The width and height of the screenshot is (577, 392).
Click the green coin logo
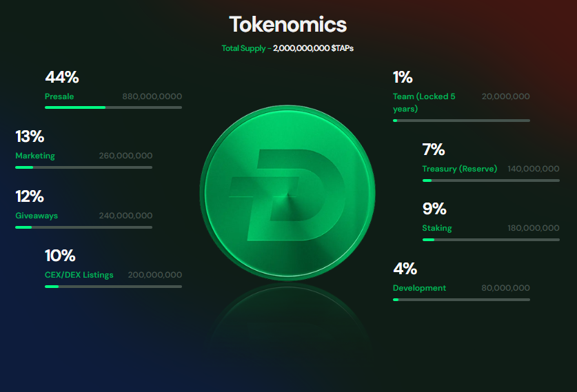click(287, 194)
